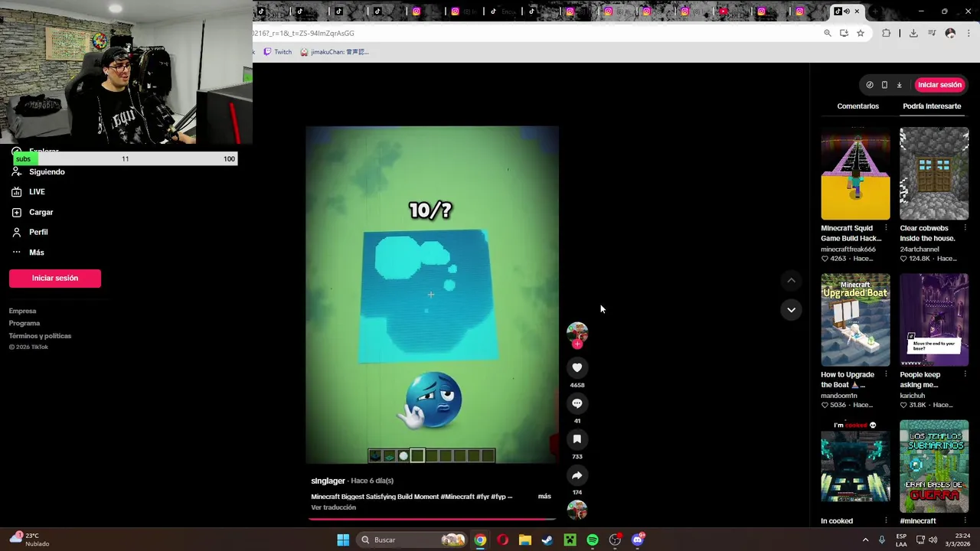The image size is (980, 551).
Task: Open the Windows Start menu
Action: click(x=343, y=540)
